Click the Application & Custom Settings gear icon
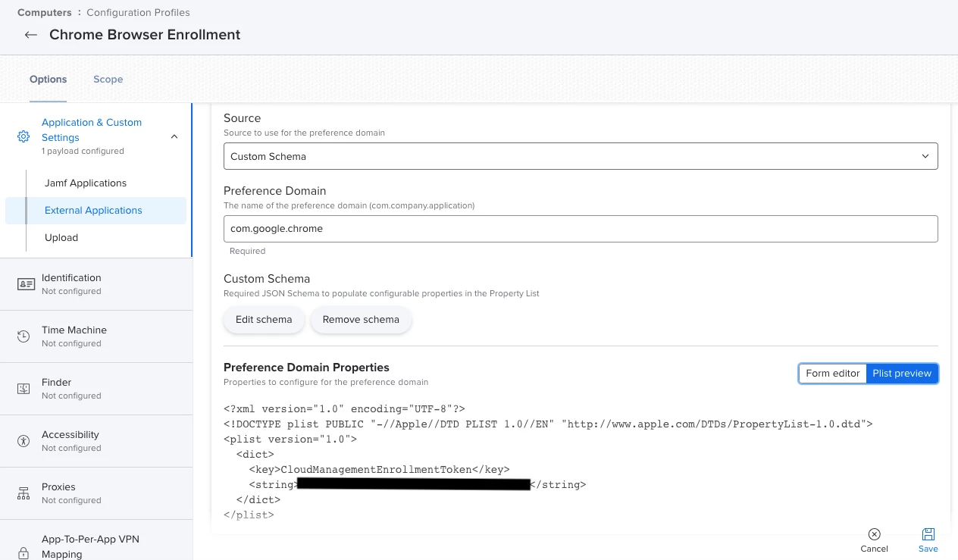The width and height of the screenshot is (958, 560). pyautogui.click(x=23, y=136)
